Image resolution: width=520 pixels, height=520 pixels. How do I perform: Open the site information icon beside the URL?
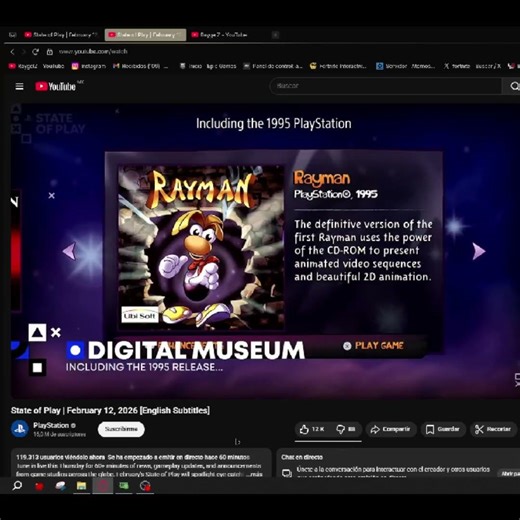pos(50,52)
